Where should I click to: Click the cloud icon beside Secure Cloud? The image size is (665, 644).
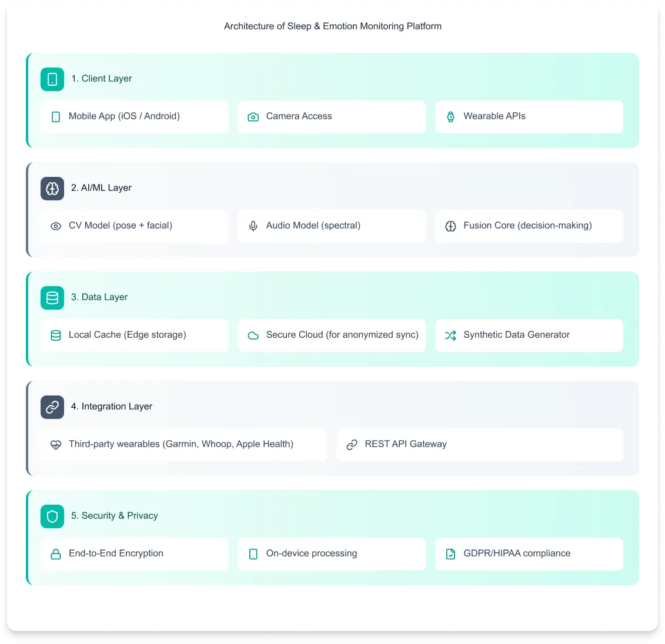coord(253,336)
